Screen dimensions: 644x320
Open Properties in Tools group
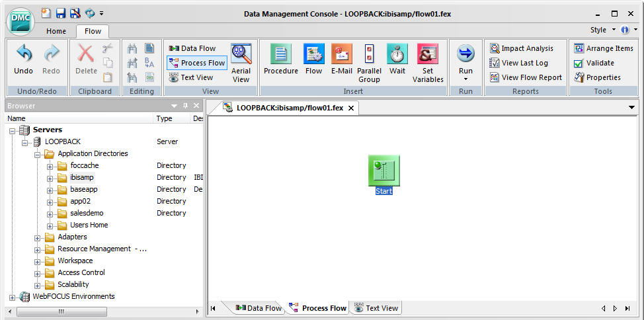[x=597, y=77]
